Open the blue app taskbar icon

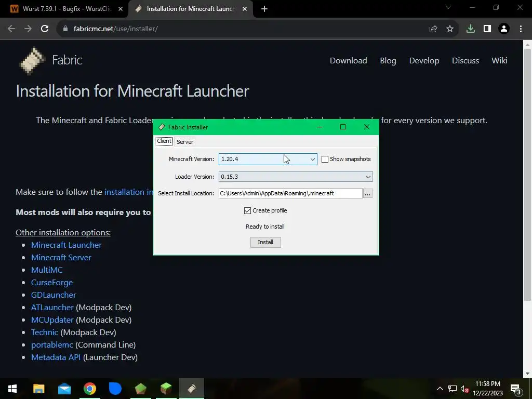115,389
